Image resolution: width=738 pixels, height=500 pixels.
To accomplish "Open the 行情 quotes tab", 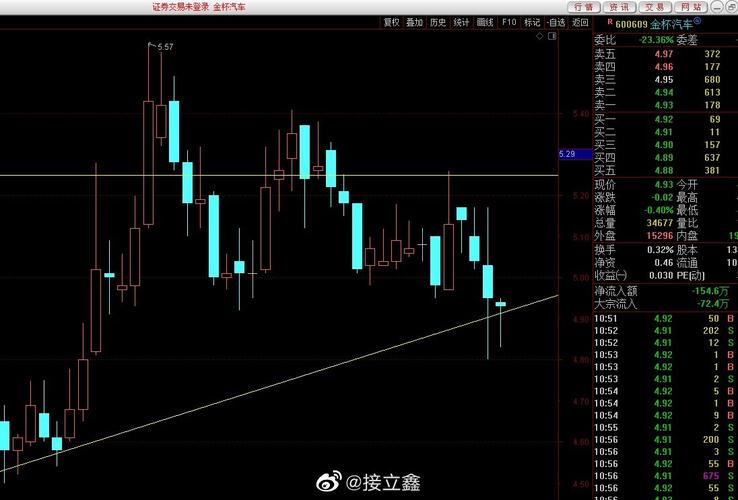I will 584,7.
